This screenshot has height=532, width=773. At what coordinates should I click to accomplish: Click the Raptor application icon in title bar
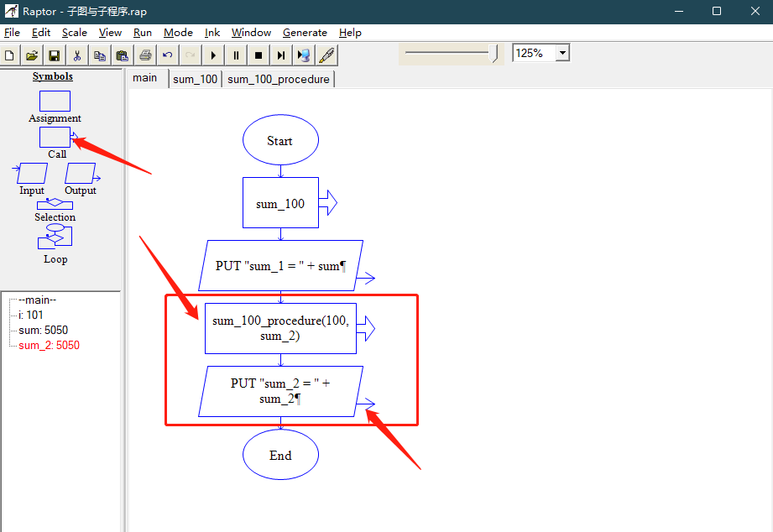[x=12, y=11]
